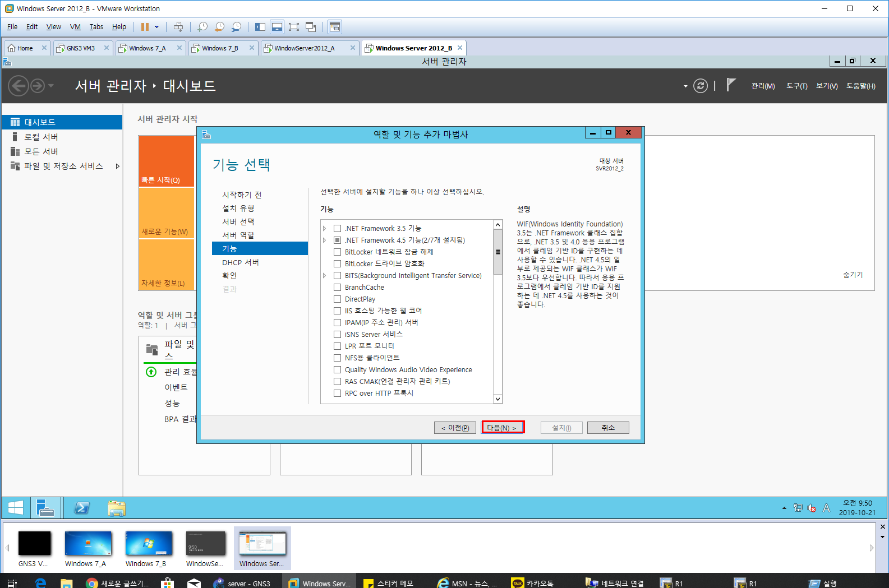The height and width of the screenshot is (588, 889).
Task: Click the GNS3 VM thumbnail
Action: point(34,548)
